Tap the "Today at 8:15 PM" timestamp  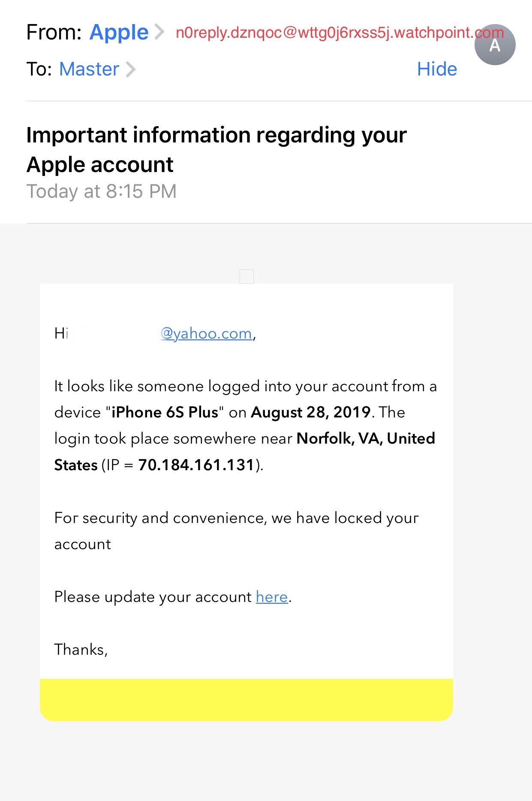point(102,191)
